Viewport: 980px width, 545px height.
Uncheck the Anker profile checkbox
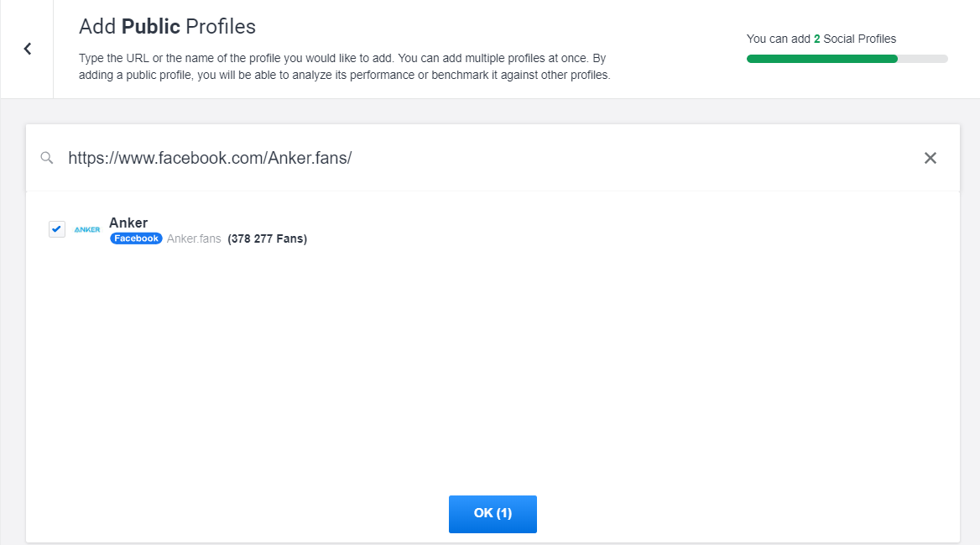57,229
